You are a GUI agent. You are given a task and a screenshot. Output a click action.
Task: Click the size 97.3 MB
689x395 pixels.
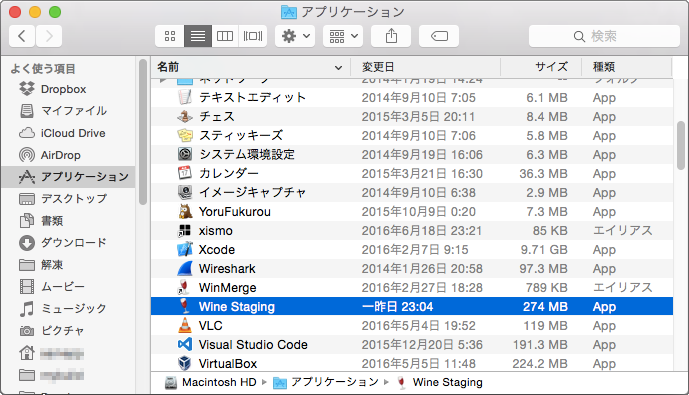544,268
